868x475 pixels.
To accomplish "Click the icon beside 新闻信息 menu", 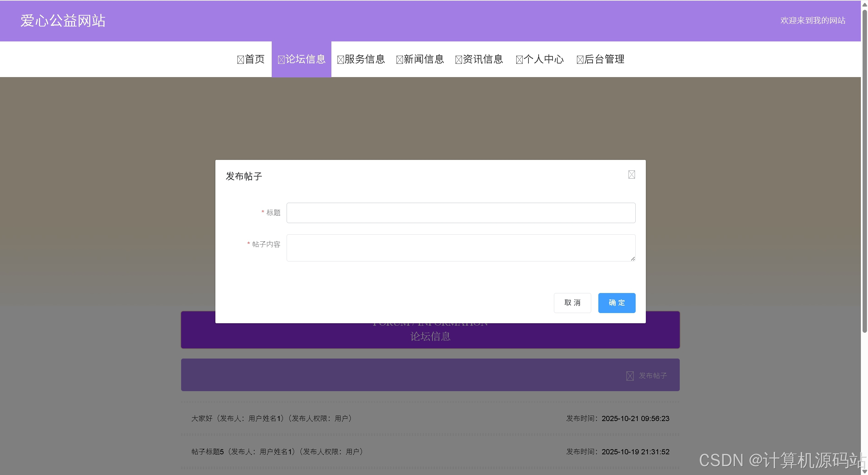I will point(400,60).
